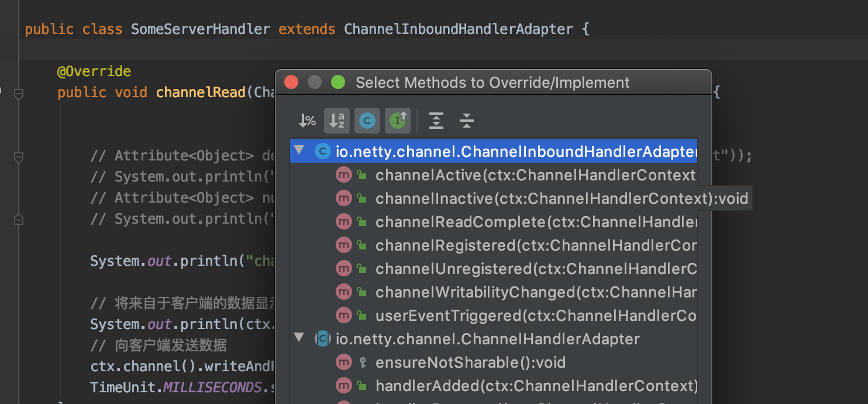Click the sort by percent toolbar icon
Image resolution: width=868 pixels, height=404 pixels.
click(307, 121)
